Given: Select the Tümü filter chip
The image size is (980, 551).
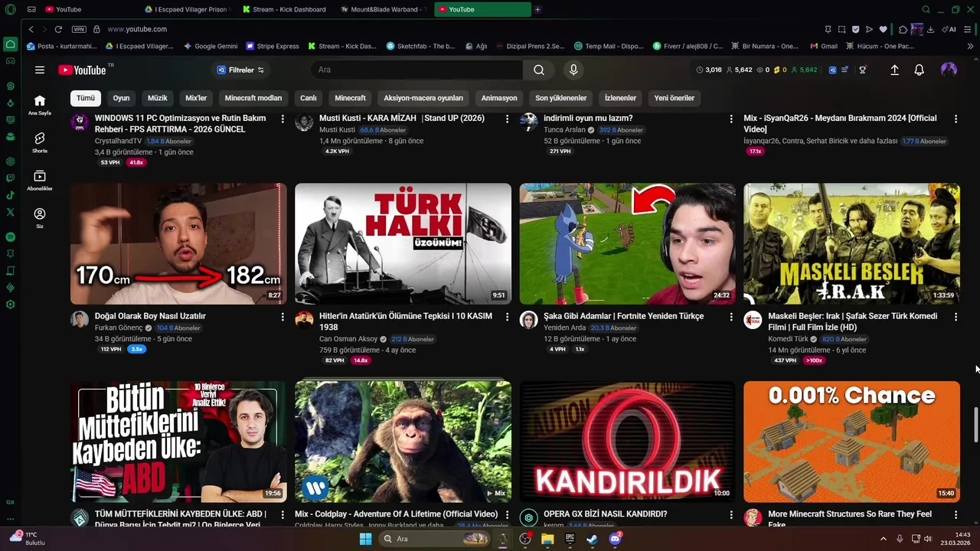Looking at the screenshot, I should [86, 98].
